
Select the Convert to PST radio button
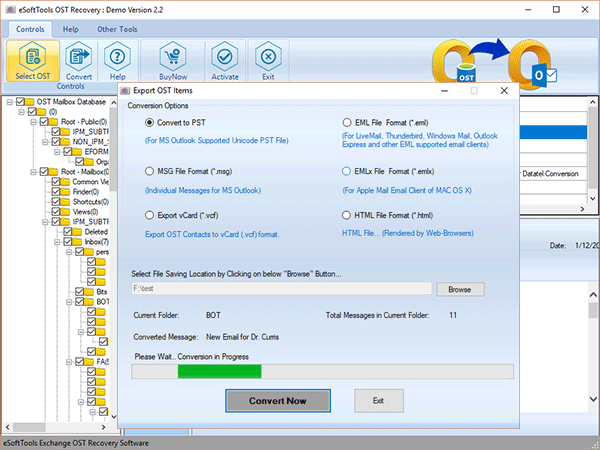pos(149,122)
